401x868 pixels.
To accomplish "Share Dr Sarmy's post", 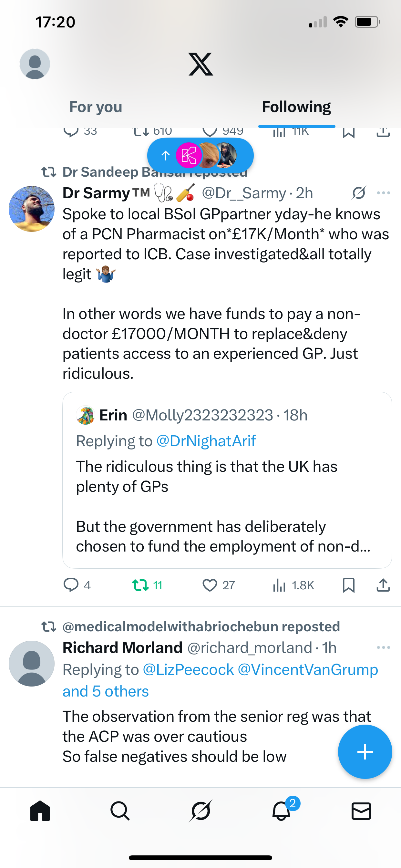I will pos(383,585).
